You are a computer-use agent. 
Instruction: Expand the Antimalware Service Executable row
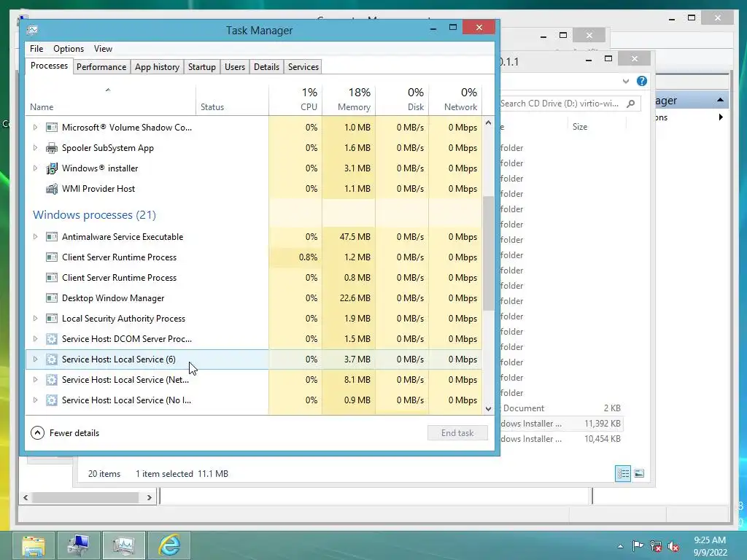pyautogui.click(x=35, y=237)
